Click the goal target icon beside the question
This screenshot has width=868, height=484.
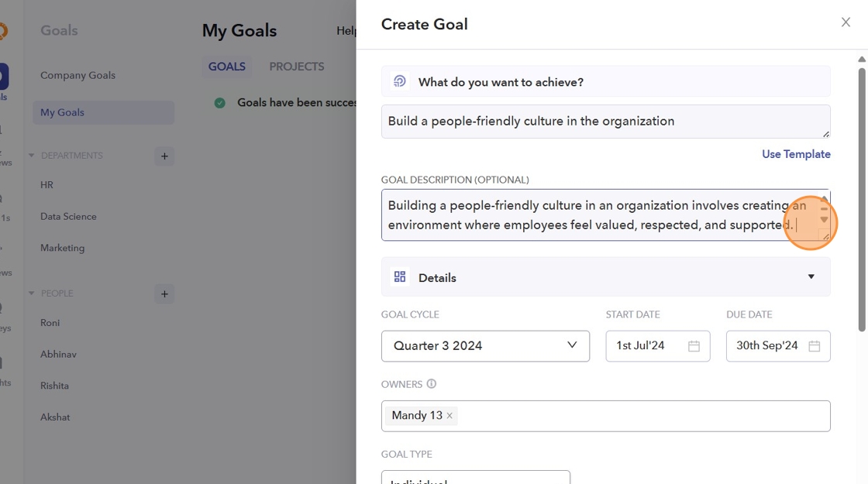(400, 81)
